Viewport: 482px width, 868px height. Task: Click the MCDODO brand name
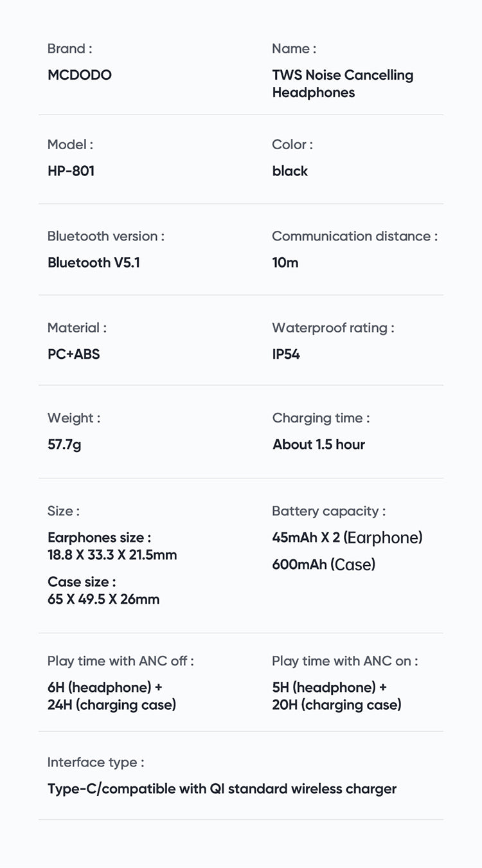click(x=80, y=75)
